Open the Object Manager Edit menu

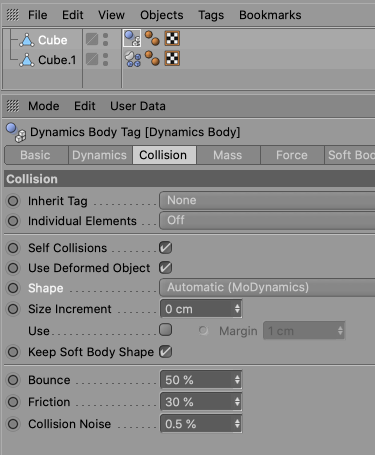tap(73, 15)
